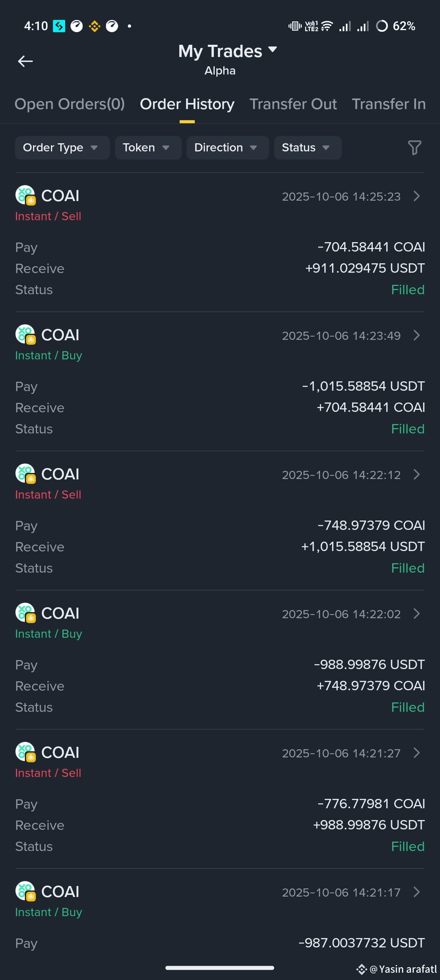Tap COAI token logo at 14:21:27
Image resolution: width=440 pixels, height=980 pixels.
click(26, 752)
